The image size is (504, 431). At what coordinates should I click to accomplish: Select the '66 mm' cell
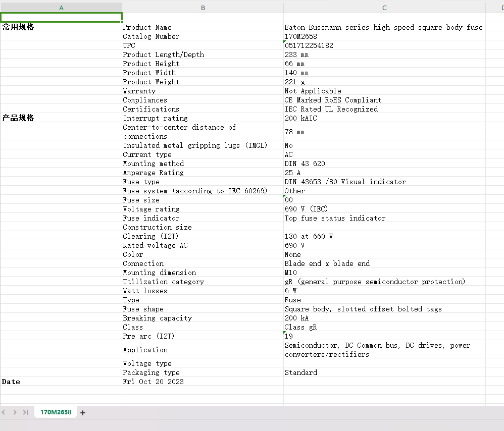pos(384,64)
